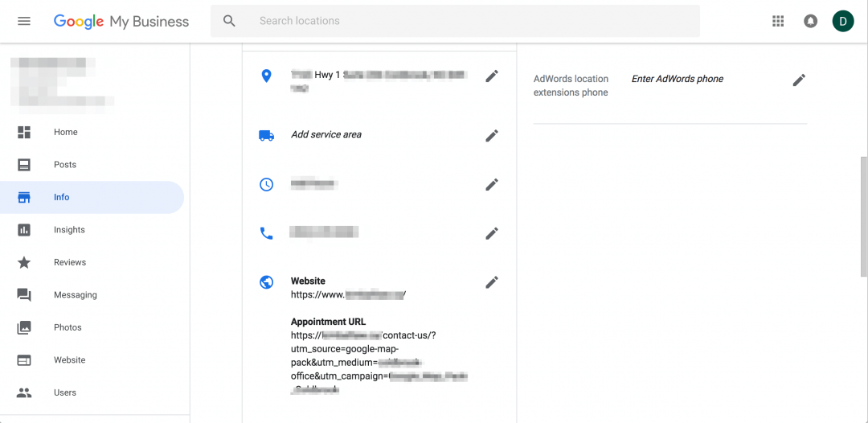Focus the Search locations field
The height and width of the screenshot is (423, 868).
[x=455, y=21]
